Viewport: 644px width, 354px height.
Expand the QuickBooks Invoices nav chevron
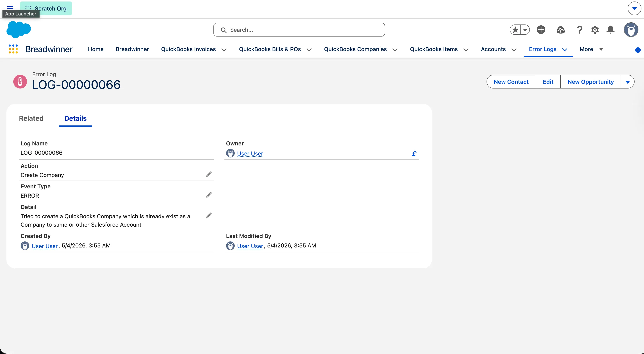224,50
